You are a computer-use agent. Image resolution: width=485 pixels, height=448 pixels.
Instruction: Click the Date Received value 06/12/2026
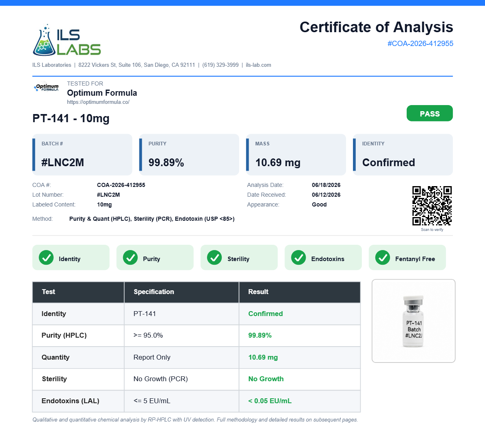326,195
